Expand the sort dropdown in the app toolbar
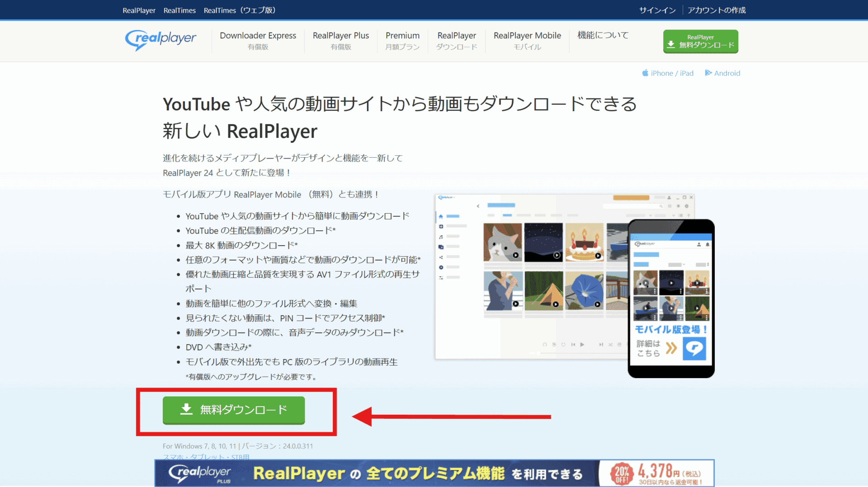The image size is (868, 487). point(650,215)
